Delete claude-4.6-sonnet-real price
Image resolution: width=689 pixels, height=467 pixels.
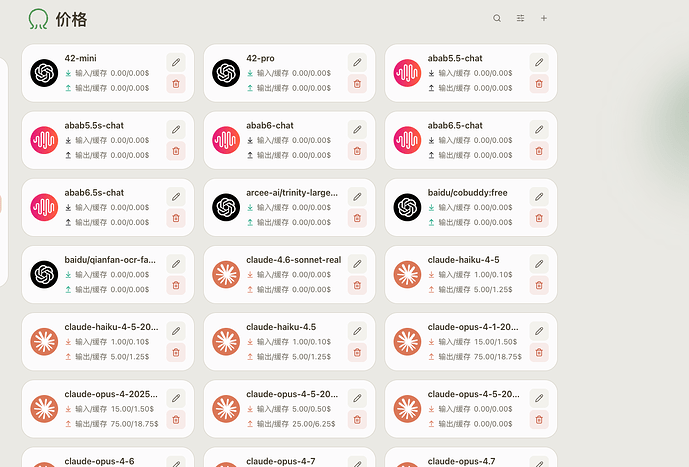(357, 285)
